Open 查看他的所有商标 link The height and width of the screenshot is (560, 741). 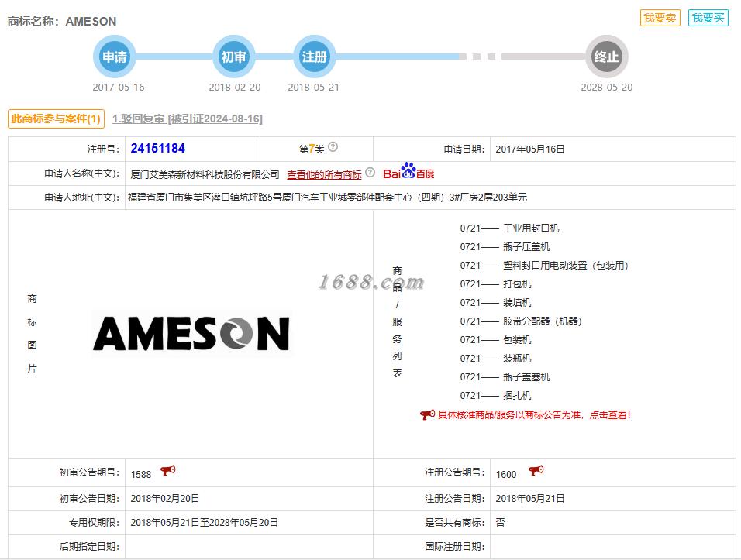click(x=324, y=175)
